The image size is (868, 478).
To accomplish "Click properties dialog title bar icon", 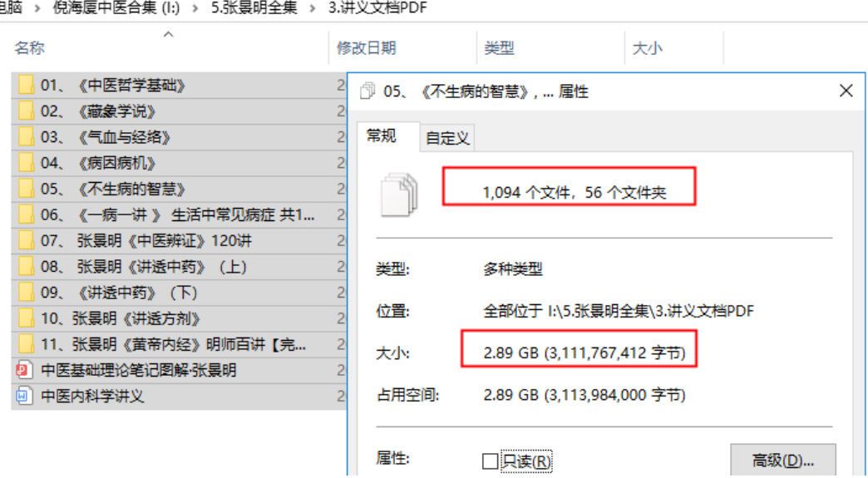I will point(368,92).
